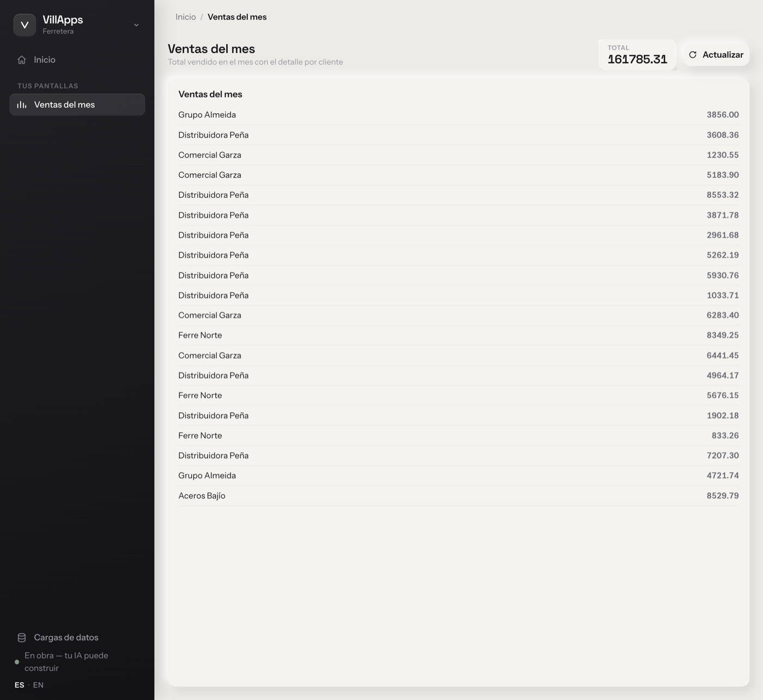Select Distribuidora Peña in the 2961.68 row
The height and width of the screenshot is (700, 763).
pyautogui.click(x=214, y=236)
